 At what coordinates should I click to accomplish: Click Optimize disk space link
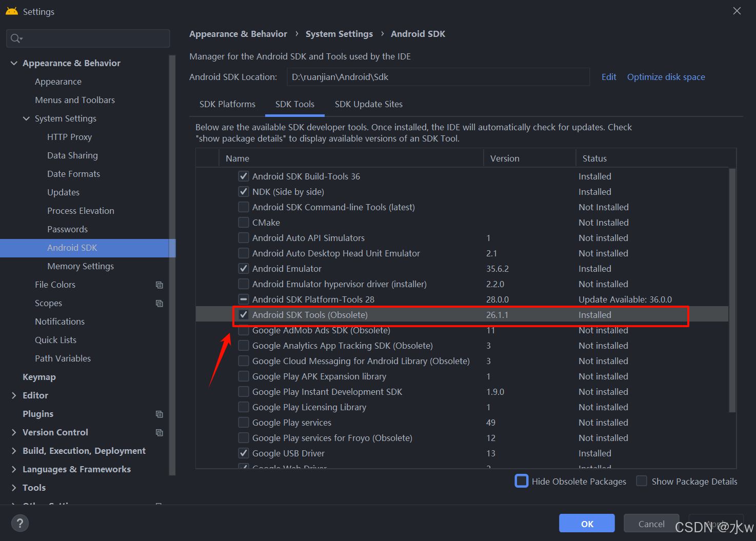666,77
